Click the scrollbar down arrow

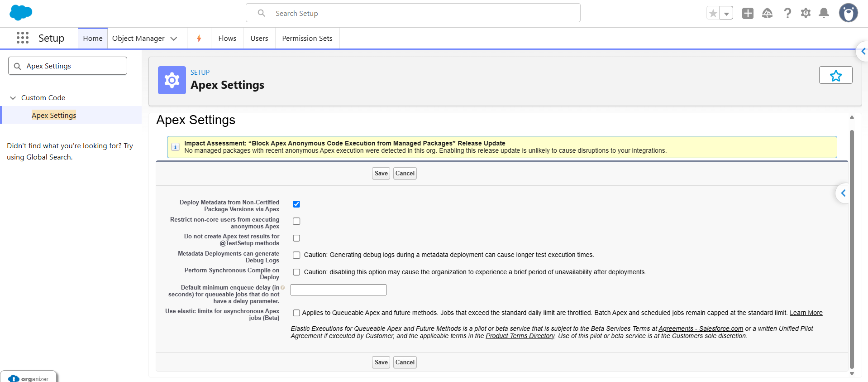coord(852,374)
